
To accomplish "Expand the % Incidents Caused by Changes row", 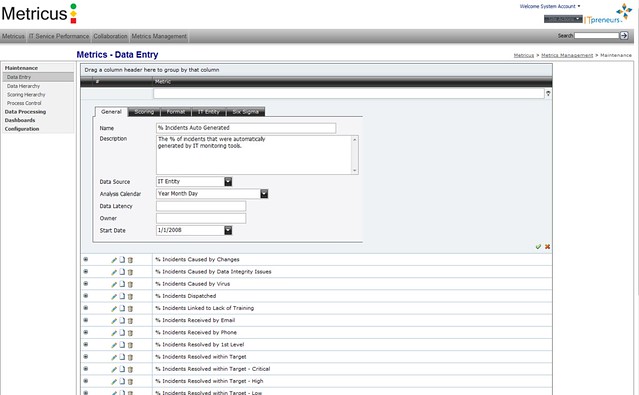I will click(x=86, y=259).
